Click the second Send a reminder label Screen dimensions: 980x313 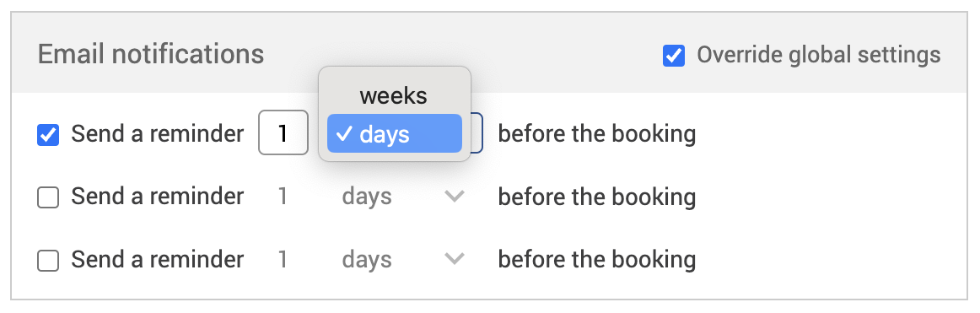coord(158,197)
